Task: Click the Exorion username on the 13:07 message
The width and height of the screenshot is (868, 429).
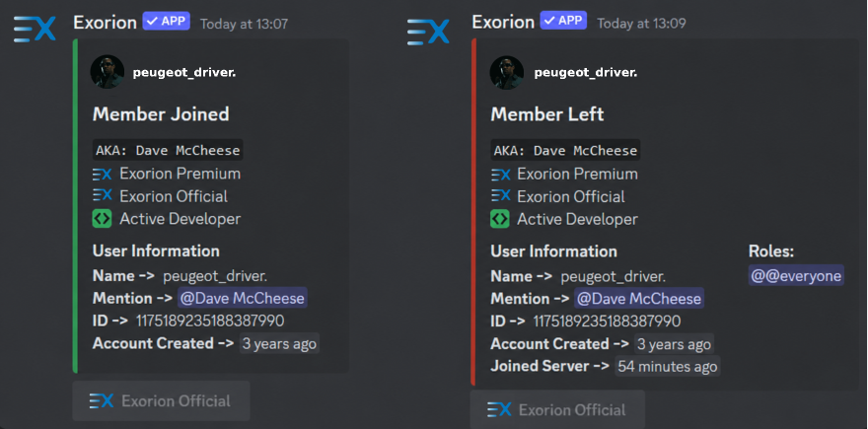Action: [x=105, y=23]
